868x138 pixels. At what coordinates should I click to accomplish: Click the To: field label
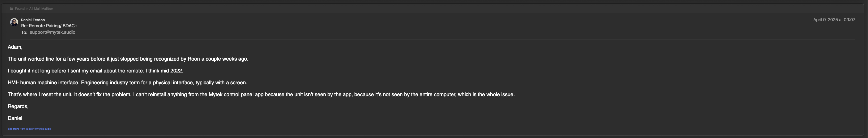point(24,33)
